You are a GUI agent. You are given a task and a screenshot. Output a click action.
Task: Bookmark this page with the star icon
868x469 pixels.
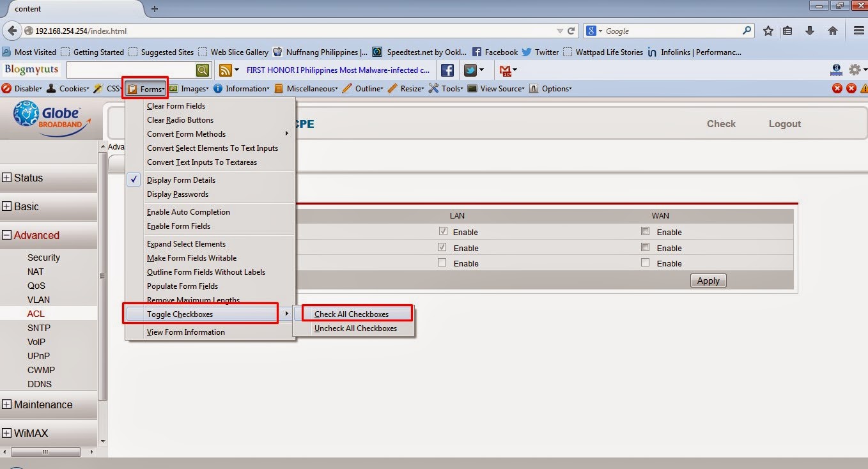click(x=768, y=31)
